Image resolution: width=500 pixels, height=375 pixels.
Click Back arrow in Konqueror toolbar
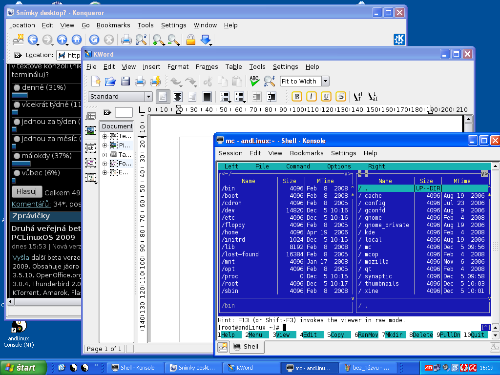point(33,40)
